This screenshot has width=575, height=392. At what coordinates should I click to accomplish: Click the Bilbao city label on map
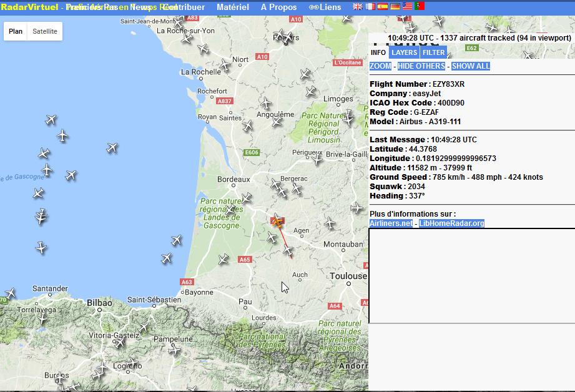pyautogui.click(x=99, y=303)
